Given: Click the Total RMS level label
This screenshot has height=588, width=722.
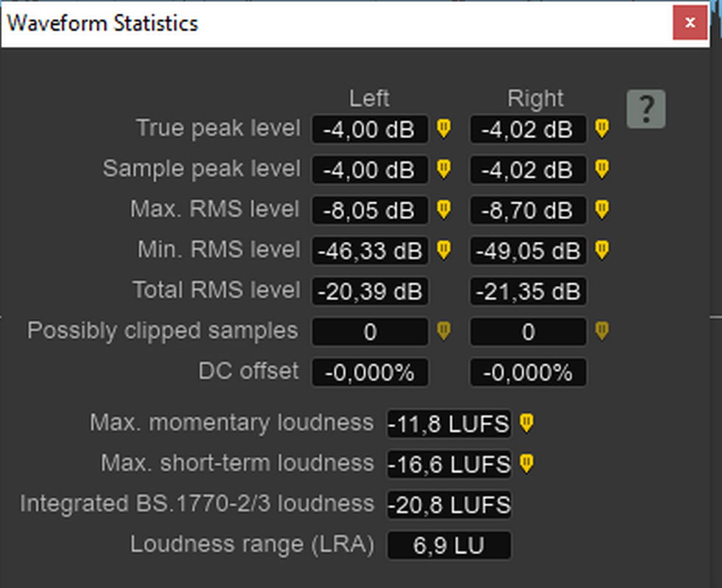Looking at the screenshot, I should [x=216, y=290].
